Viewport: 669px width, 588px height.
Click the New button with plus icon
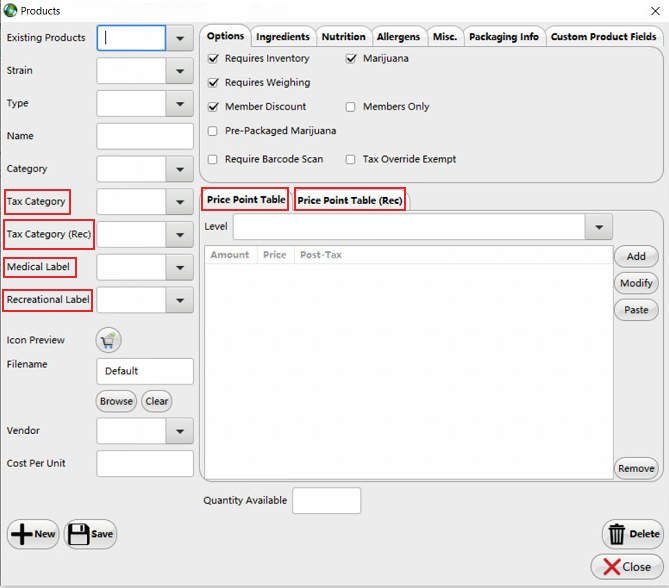click(33, 534)
